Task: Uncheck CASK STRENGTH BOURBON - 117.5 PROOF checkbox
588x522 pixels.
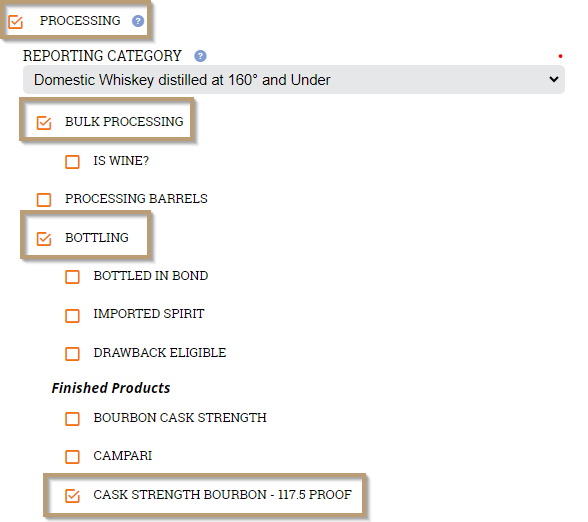Action: (x=72, y=496)
